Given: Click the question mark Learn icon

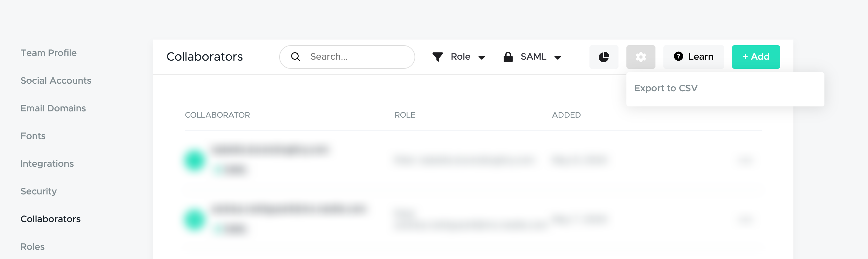Looking at the screenshot, I should 678,56.
